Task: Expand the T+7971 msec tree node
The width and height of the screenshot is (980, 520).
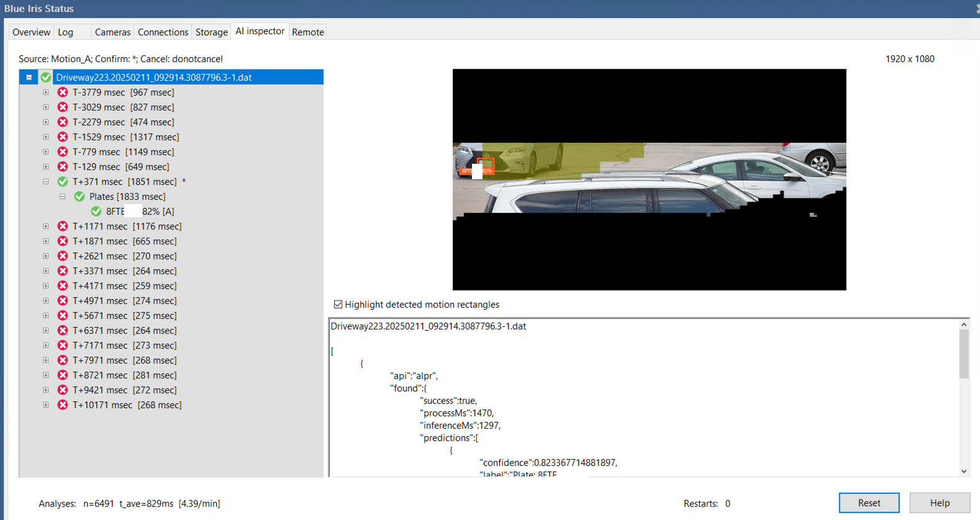Action: [45, 361]
